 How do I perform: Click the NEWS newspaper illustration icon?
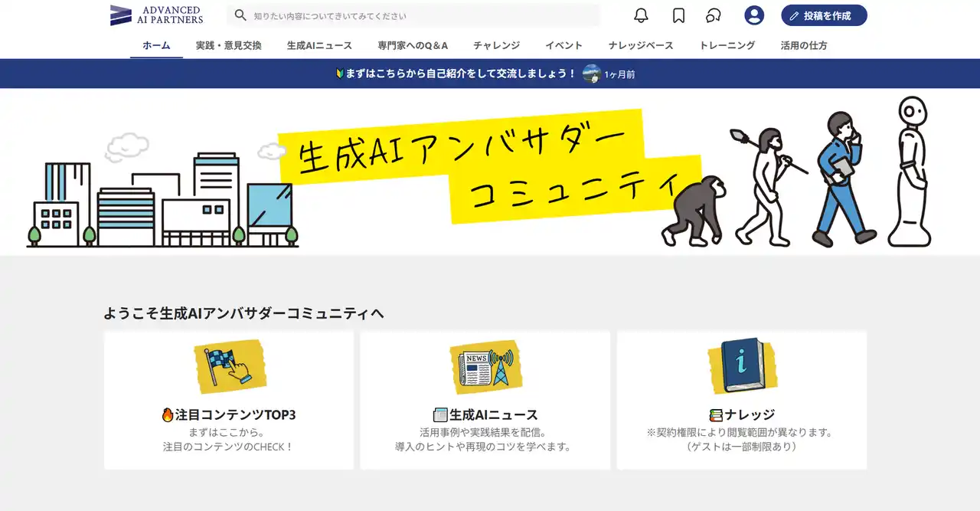coord(485,366)
